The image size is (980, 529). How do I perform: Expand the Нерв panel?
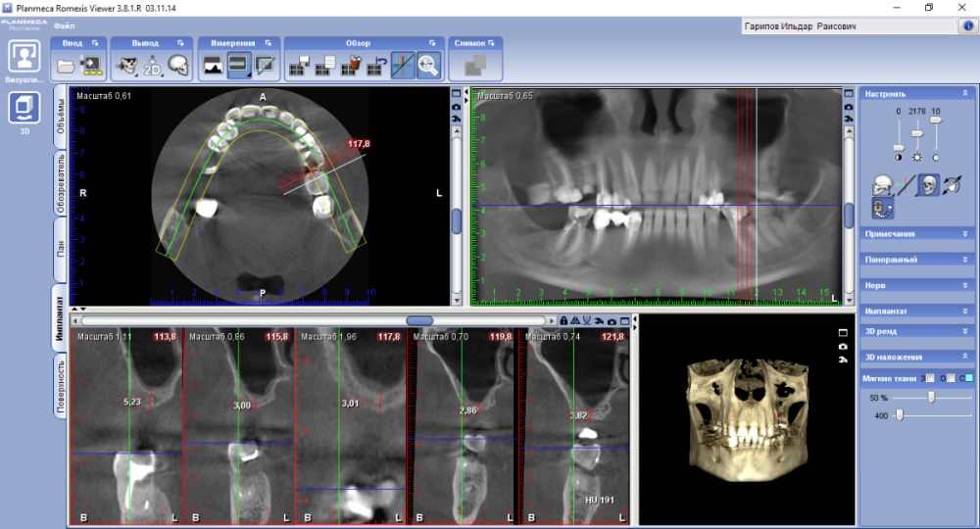[917, 285]
